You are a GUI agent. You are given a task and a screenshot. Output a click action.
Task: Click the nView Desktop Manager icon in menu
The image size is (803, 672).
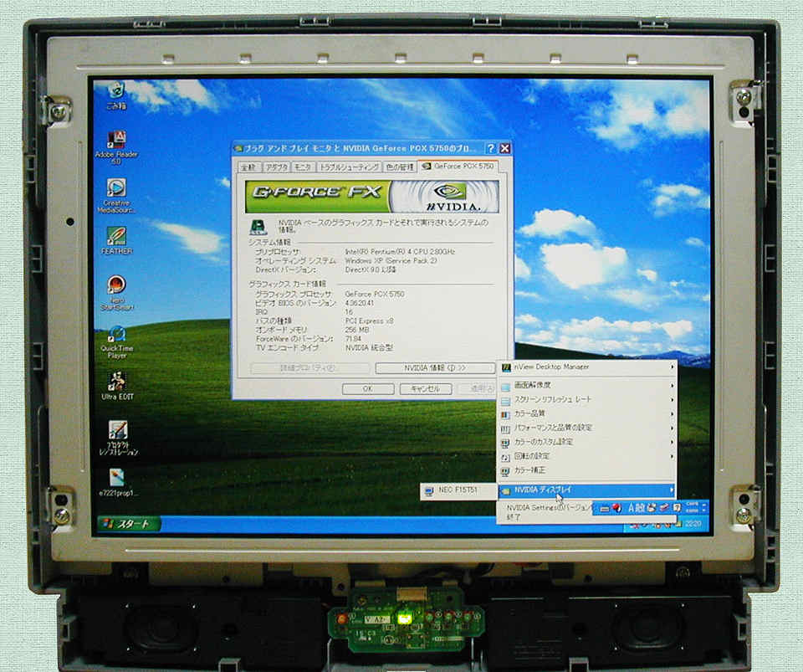(x=506, y=367)
